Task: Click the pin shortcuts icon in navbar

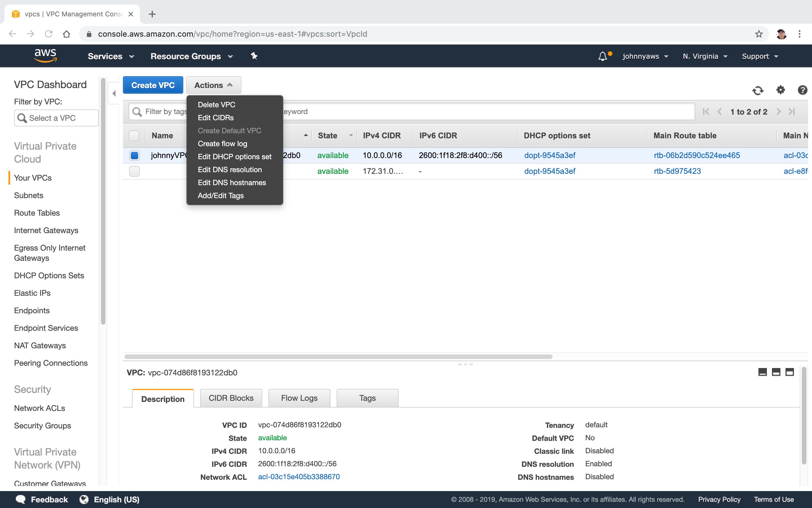Action: [x=254, y=56]
